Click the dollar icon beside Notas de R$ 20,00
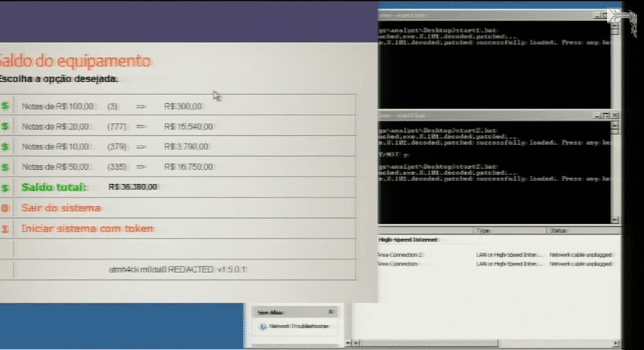Viewport: 644px width, 350px height. pyautogui.click(x=5, y=127)
